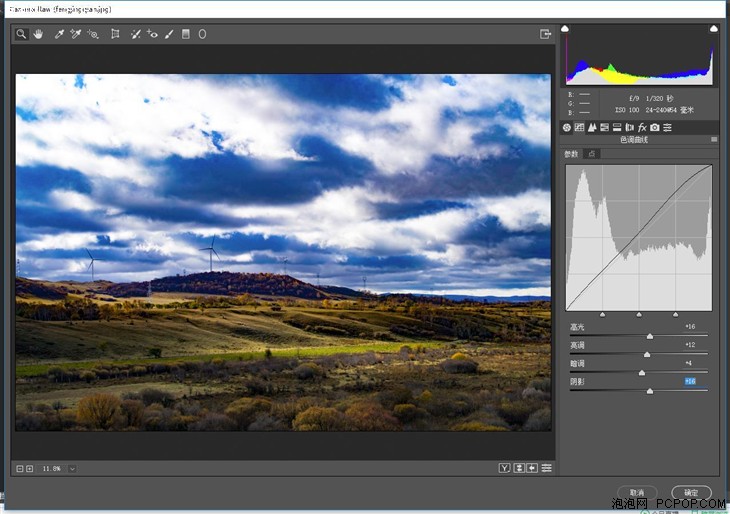Toggle the before/after Y preview button
The width and height of the screenshot is (730, 514).
point(504,468)
